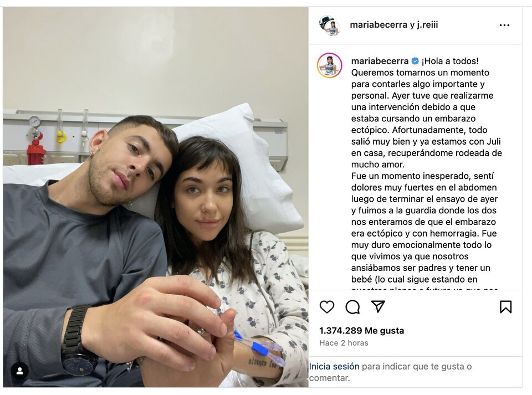Click mariabecerra username in caption

(x=380, y=61)
